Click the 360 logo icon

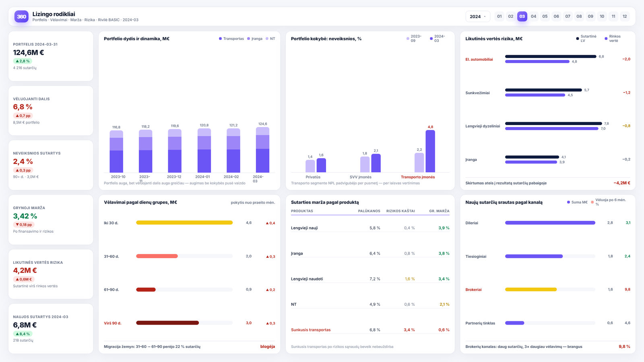point(21,16)
